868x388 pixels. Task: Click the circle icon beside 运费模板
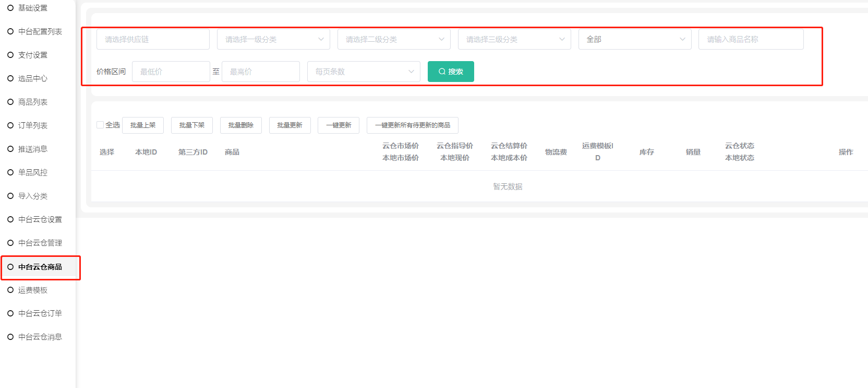pyautogui.click(x=10, y=290)
